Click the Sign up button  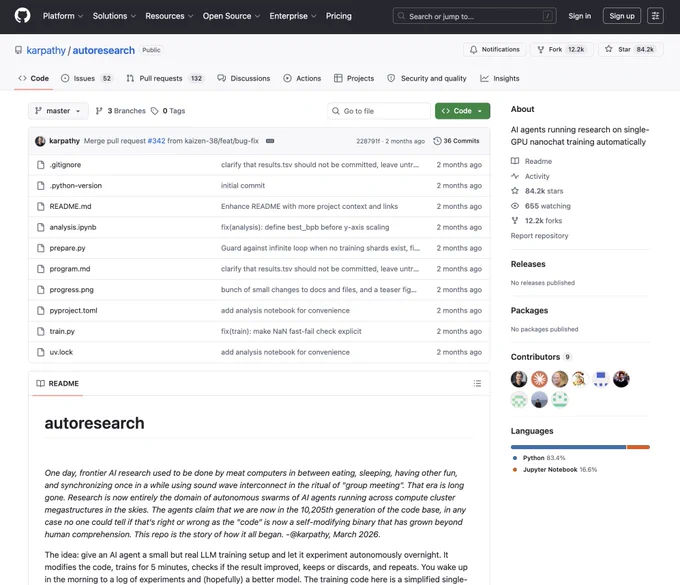pos(621,16)
